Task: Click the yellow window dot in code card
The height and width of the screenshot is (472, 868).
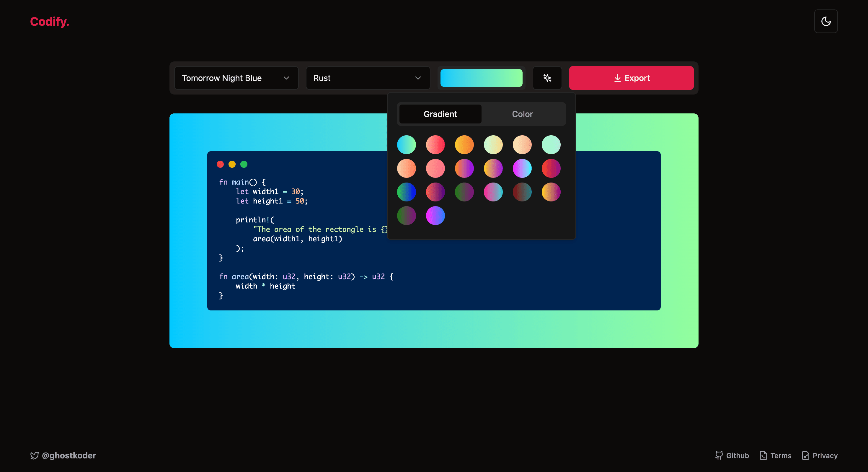Action: pos(232,164)
